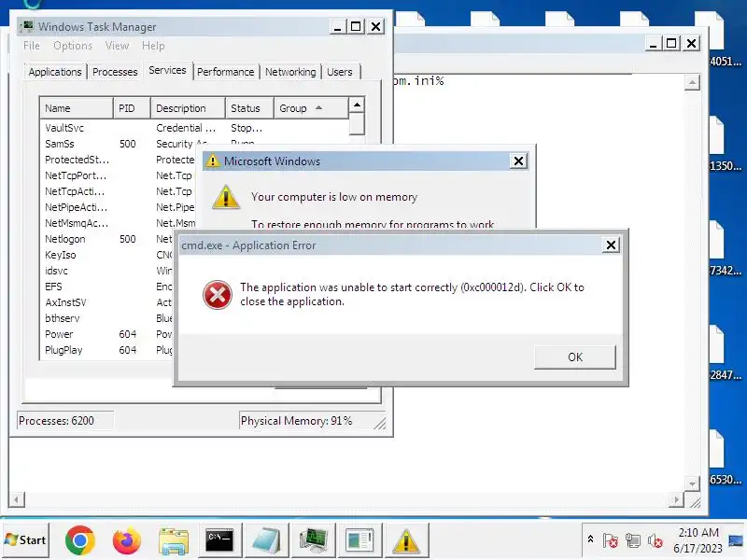The width and height of the screenshot is (747, 560).
Task: Open the Notepad taskbar button
Action: 266,540
